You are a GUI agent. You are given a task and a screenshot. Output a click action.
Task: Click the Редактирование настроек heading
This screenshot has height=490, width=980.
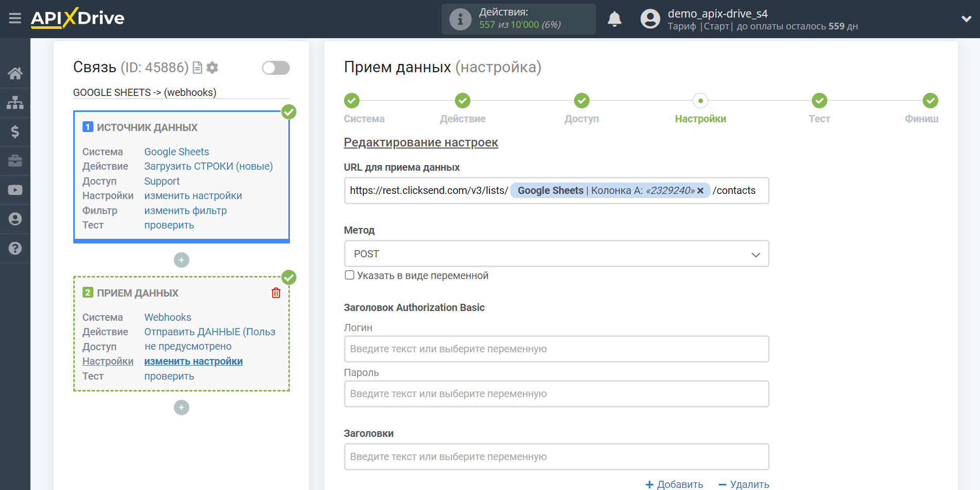point(421,142)
